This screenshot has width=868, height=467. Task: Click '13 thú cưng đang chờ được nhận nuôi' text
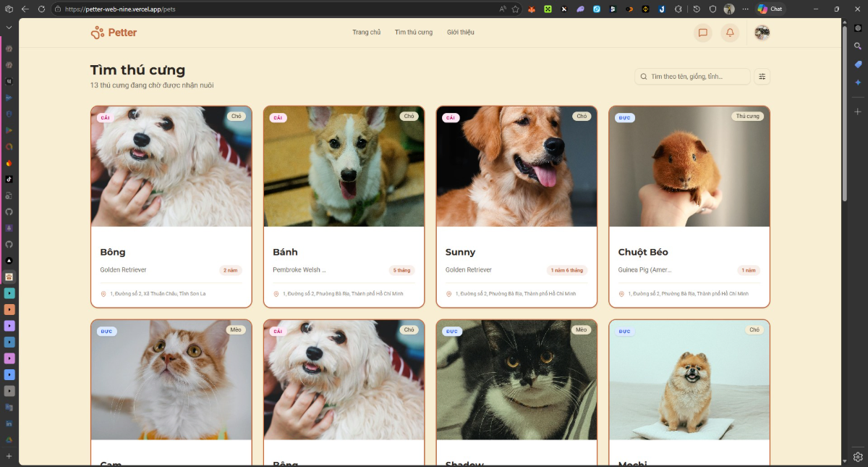(x=152, y=85)
